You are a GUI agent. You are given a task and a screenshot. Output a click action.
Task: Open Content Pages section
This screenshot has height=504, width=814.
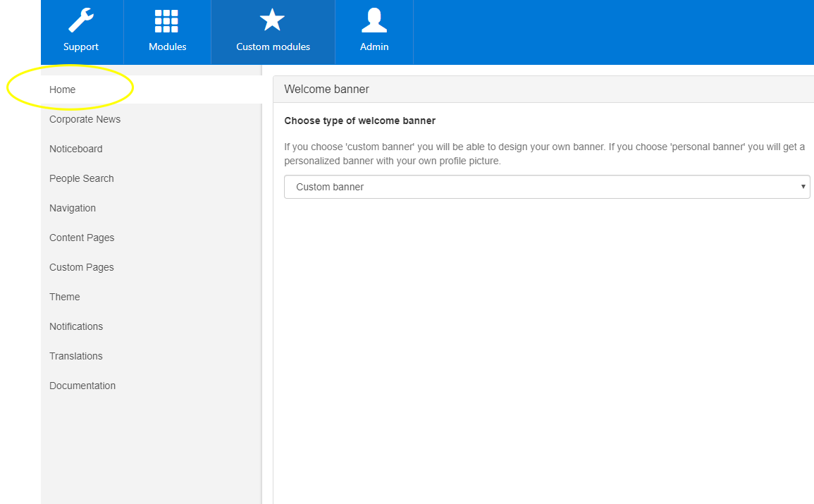[x=82, y=238]
